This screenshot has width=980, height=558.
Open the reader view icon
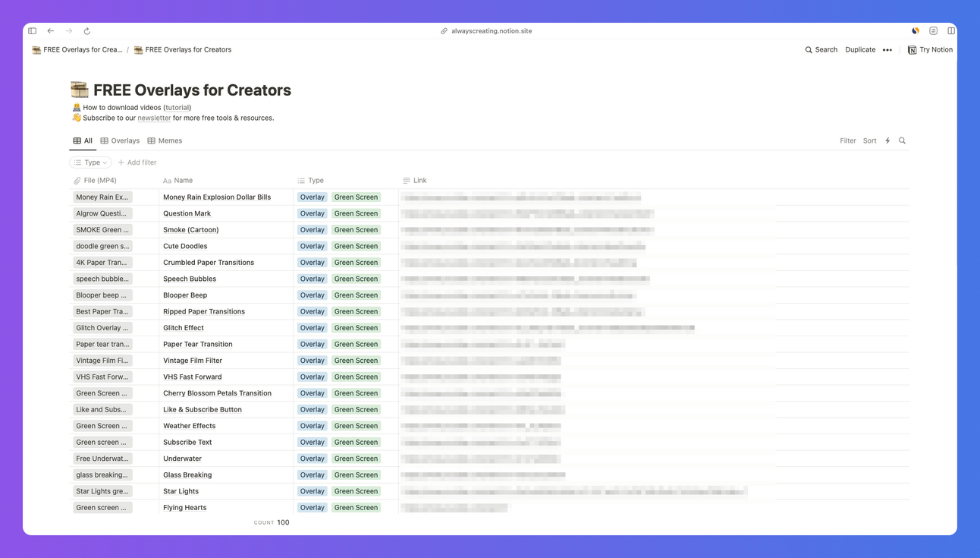point(933,31)
